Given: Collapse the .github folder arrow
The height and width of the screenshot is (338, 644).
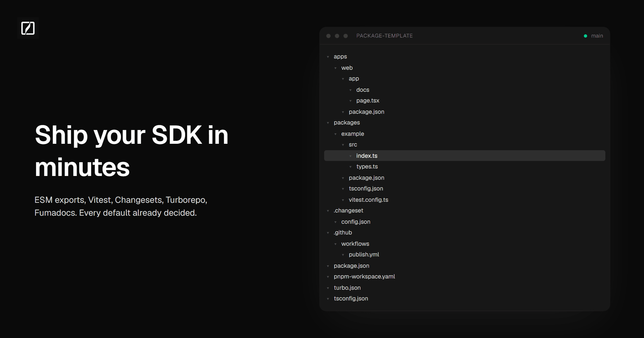Looking at the screenshot, I should click(328, 233).
